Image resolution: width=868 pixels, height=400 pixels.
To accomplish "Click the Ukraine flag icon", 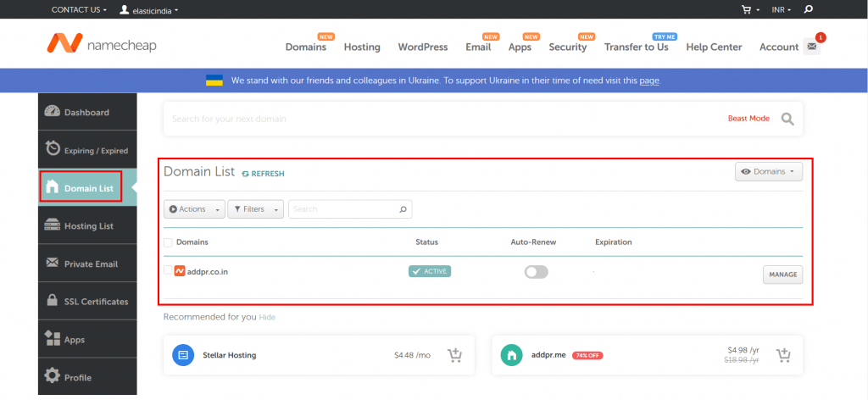I will pos(214,81).
